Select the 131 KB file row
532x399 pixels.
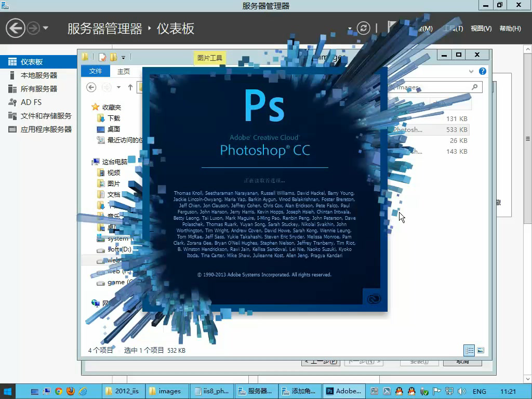click(429, 119)
